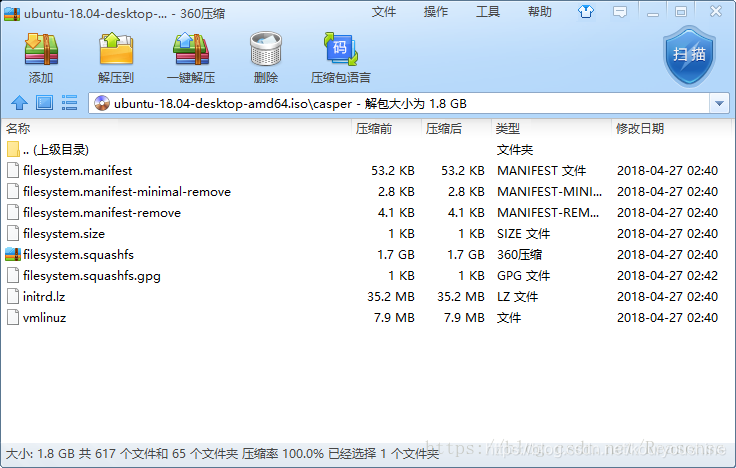The image size is (736, 468).
Task: Open the 帮助 (Help) menu
Action: [x=540, y=12]
